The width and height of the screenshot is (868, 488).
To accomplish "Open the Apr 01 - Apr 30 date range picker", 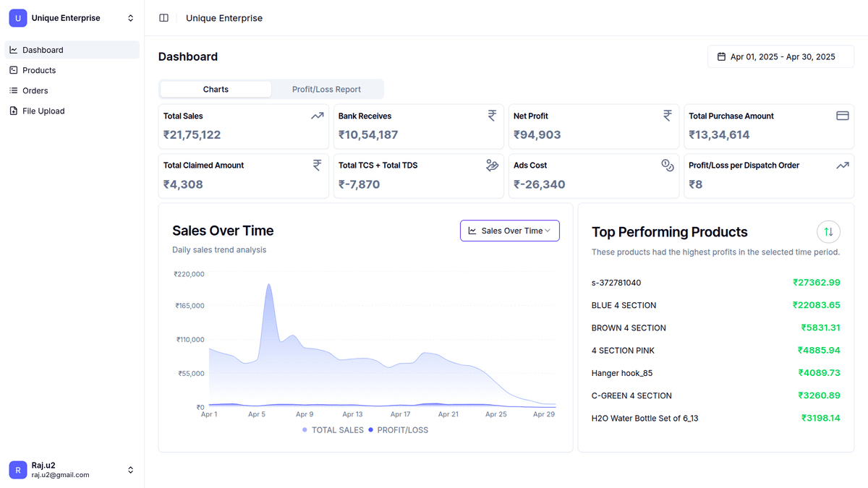I will 780,56.
